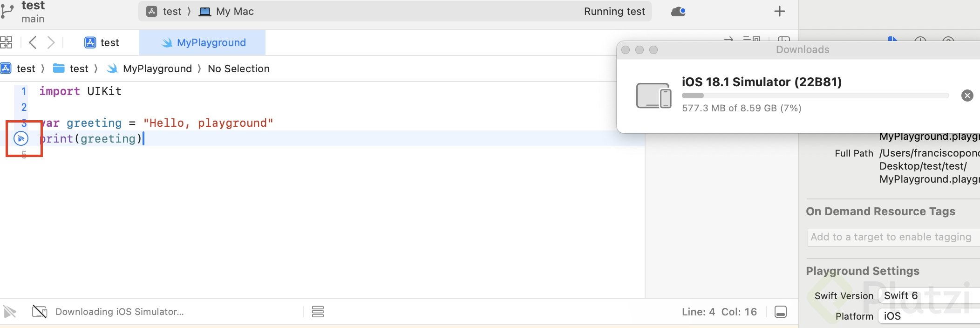The height and width of the screenshot is (328, 980).
Task: Click the cloud status icon in toolbar
Action: (678, 12)
